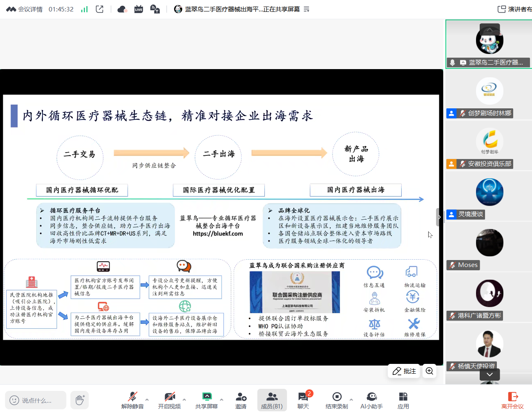
Task: Select 港科广诸暨方彬 participant avatar
Action: (490, 293)
